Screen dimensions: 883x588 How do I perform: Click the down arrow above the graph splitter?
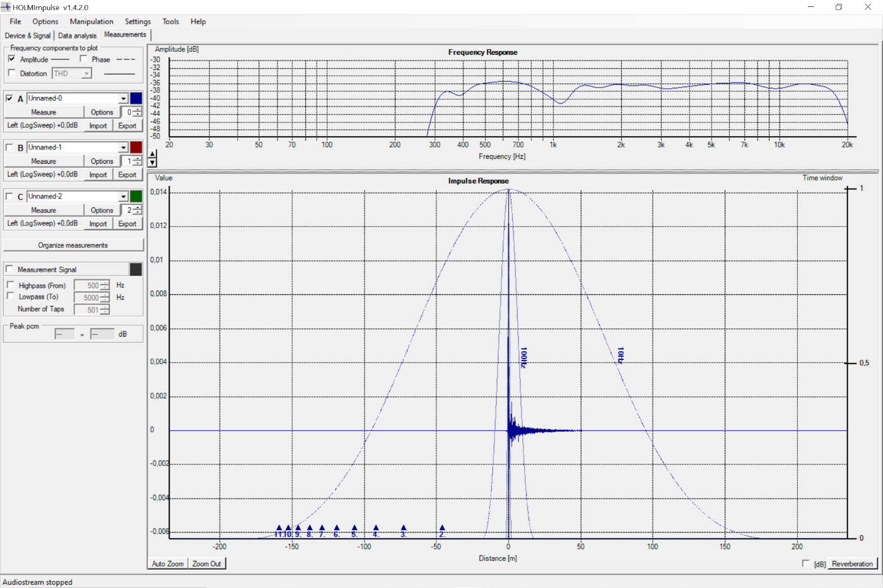click(x=152, y=163)
